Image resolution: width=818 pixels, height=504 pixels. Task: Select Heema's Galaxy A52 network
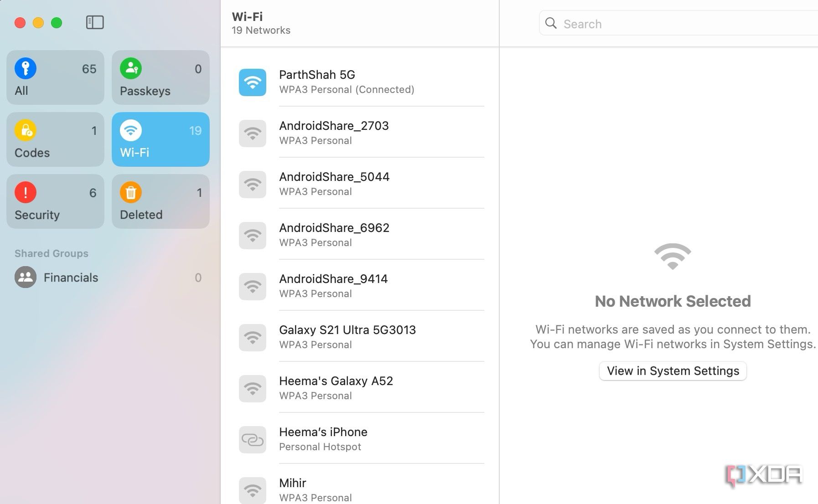point(360,388)
